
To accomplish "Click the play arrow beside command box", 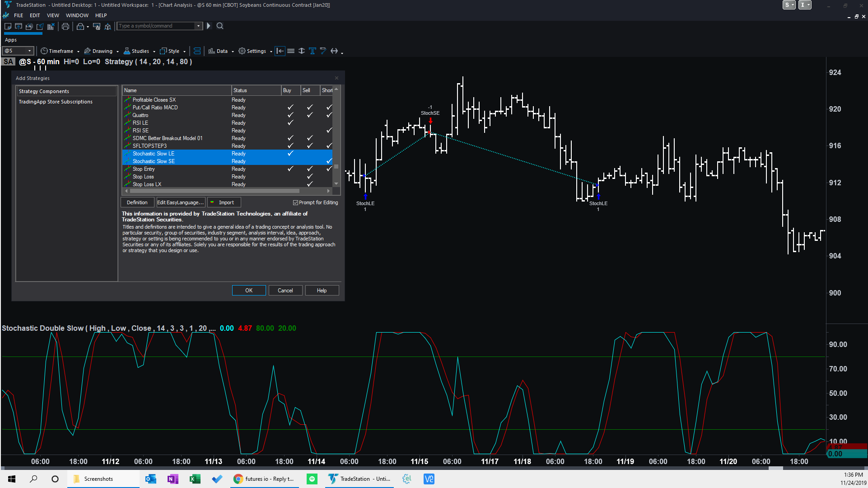I will [209, 26].
